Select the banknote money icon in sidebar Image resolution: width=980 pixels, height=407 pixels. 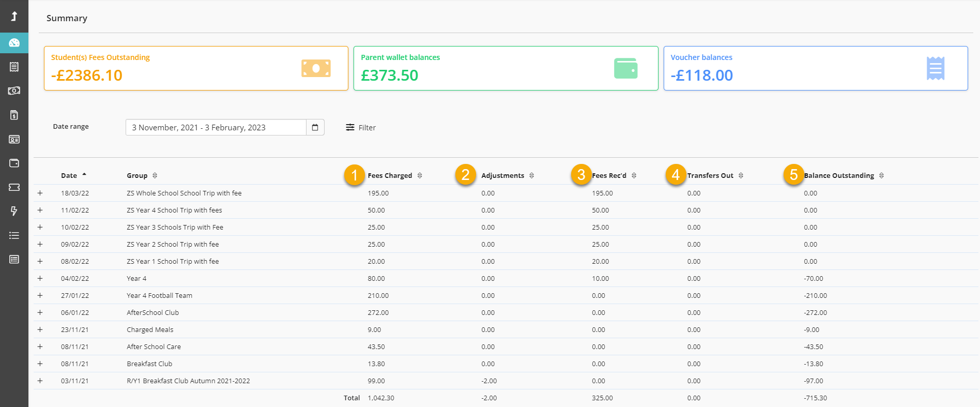tap(14, 91)
